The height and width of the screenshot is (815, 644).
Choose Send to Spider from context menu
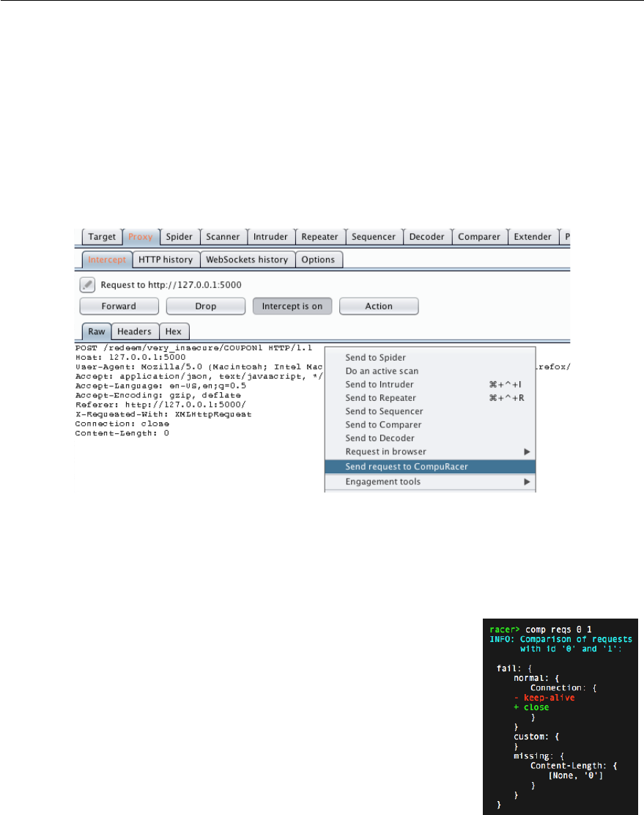click(430, 358)
